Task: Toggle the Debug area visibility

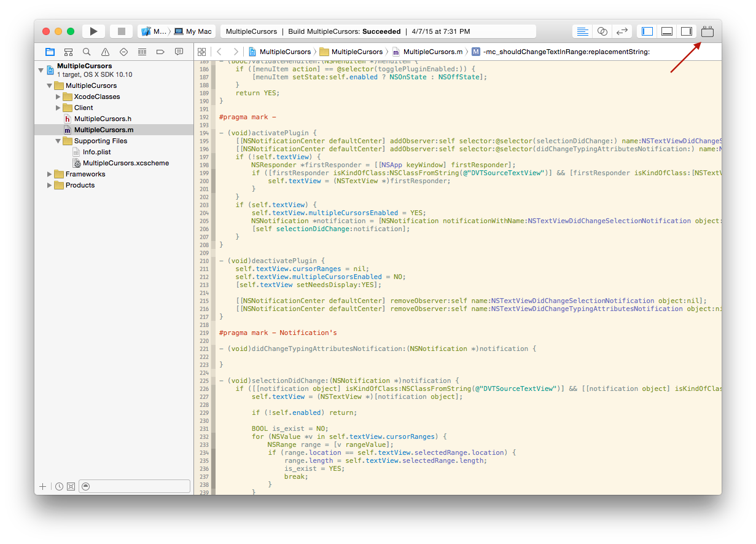Action: [666, 31]
